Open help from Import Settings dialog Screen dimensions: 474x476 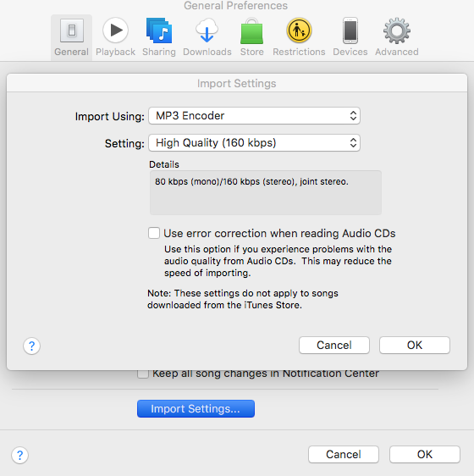(x=31, y=346)
